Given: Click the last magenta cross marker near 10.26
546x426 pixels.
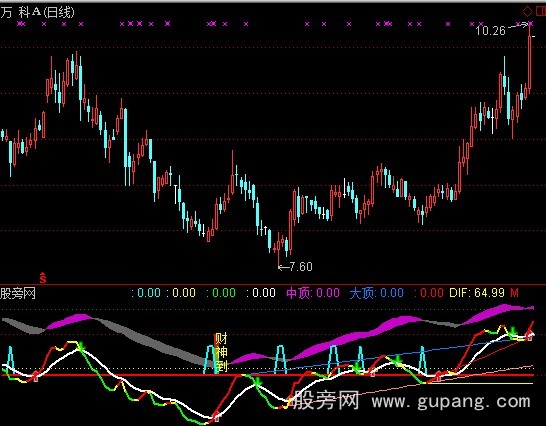Looking at the screenshot, I should pyautogui.click(x=530, y=24).
